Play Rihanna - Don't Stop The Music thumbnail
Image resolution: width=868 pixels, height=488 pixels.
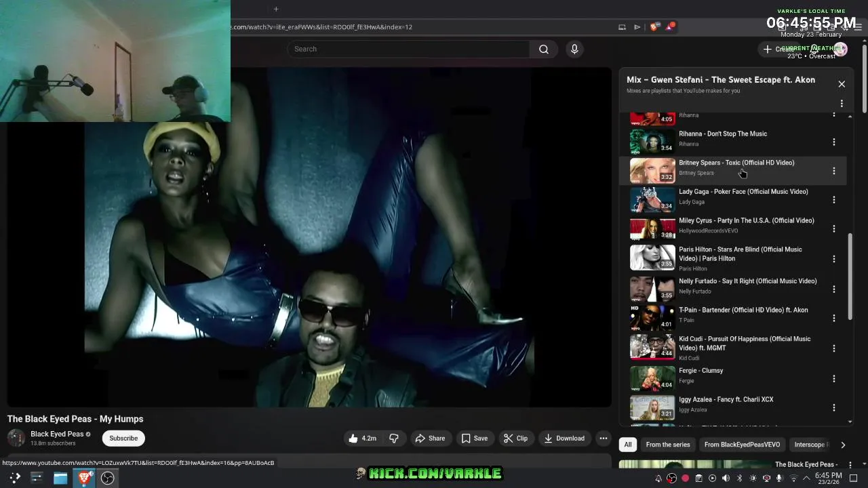652,142
